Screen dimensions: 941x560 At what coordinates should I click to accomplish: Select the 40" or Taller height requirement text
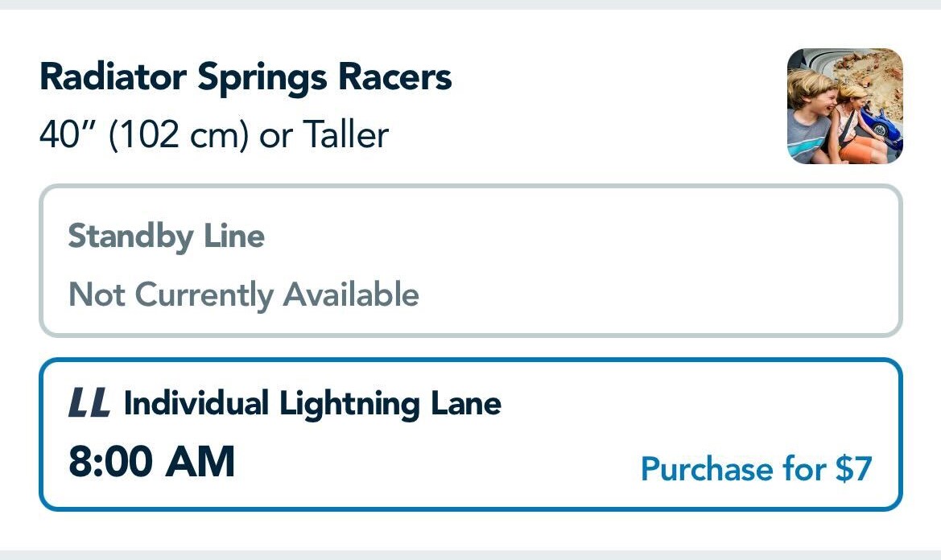[x=213, y=135]
